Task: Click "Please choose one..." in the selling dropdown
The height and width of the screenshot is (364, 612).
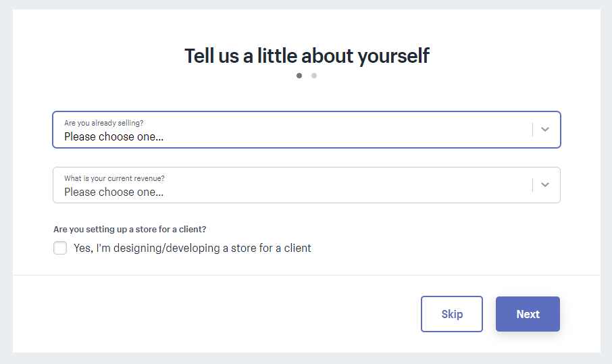Action: coord(113,136)
